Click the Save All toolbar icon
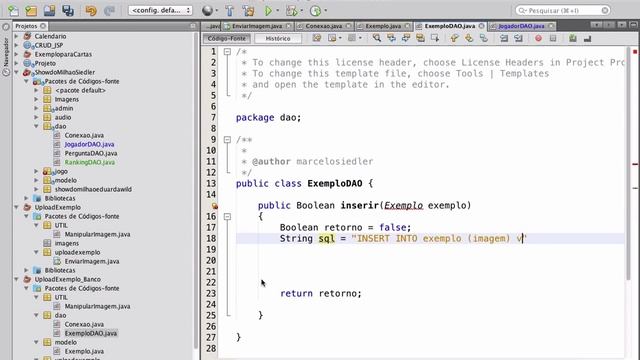This screenshot has width=640, height=360. pos(68,10)
